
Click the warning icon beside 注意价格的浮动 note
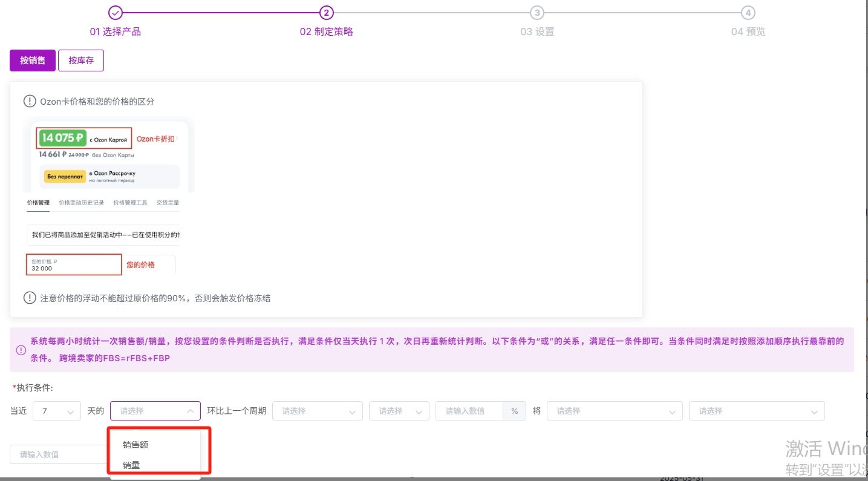pyautogui.click(x=30, y=298)
